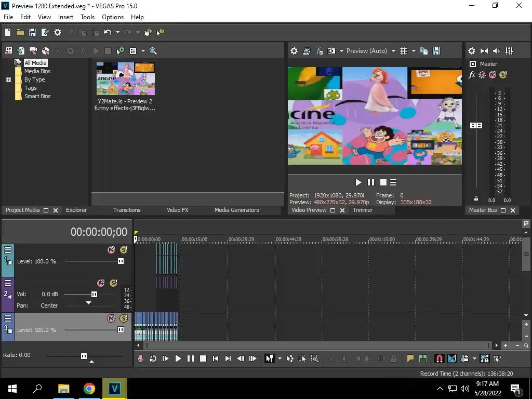
Task: Click the Downmix Output icon in Master Bus
Action: [484, 51]
